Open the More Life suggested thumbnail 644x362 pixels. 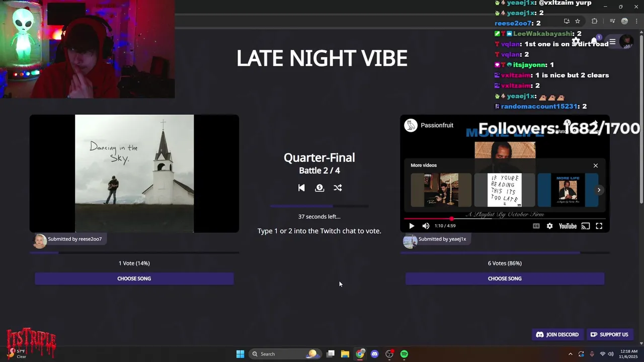click(x=568, y=190)
